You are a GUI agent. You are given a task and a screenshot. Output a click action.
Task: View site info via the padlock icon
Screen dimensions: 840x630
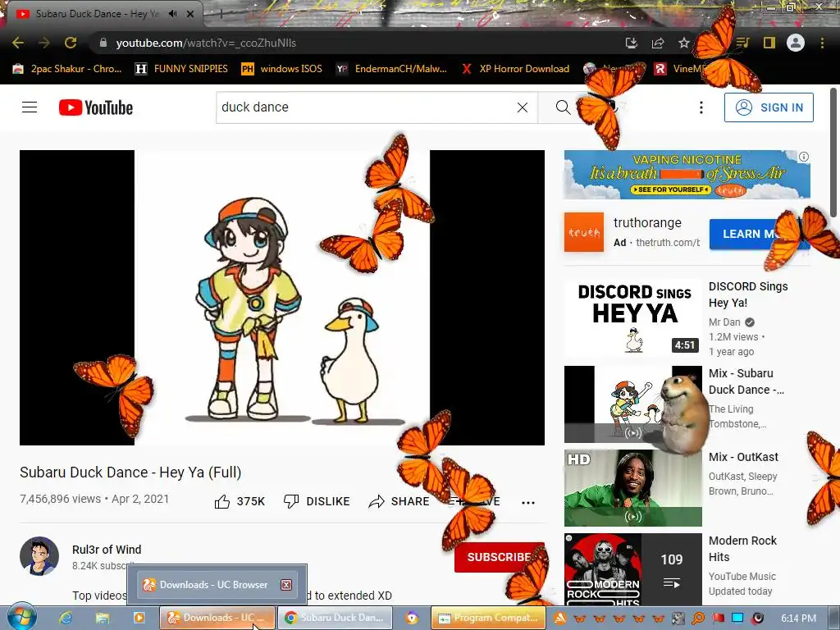click(x=103, y=43)
